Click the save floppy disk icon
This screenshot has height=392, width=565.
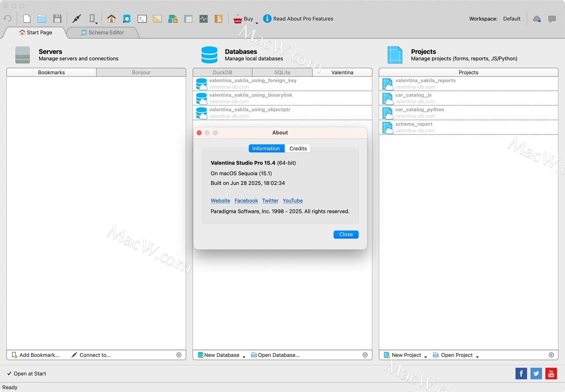pos(57,19)
